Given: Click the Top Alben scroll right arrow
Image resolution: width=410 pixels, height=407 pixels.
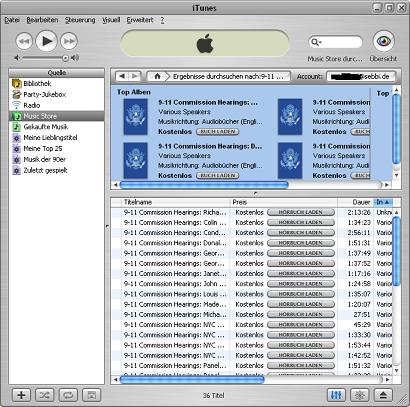Looking at the screenshot, I should 387,185.
